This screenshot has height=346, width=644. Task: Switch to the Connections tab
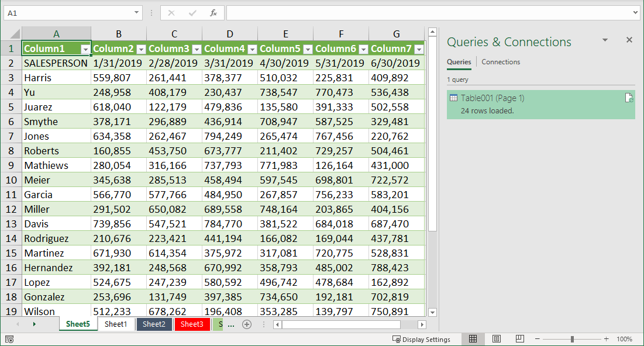click(x=502, y=61)
